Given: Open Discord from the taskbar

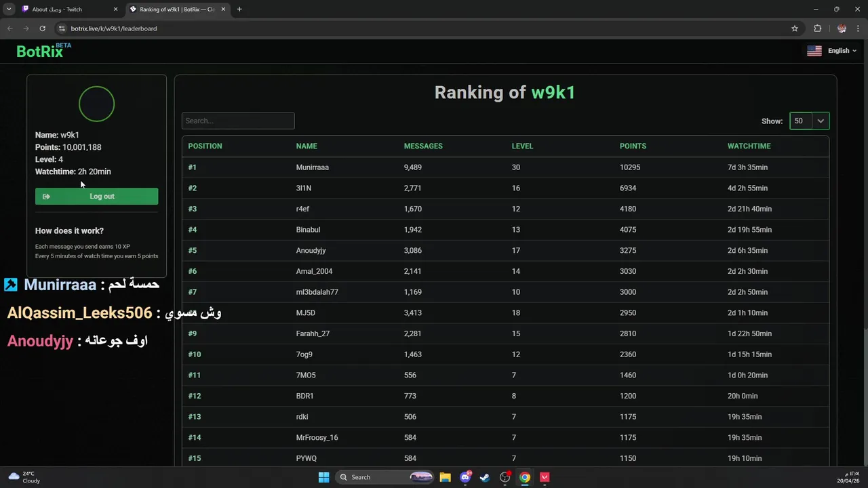Looking at the screenshot, I should click(465, 477).
